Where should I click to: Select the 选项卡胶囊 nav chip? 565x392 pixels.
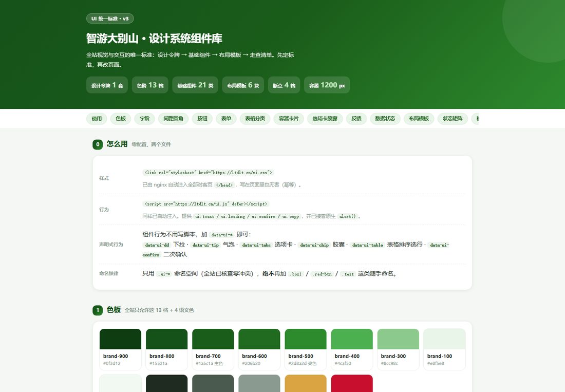(x=325, y=119)
